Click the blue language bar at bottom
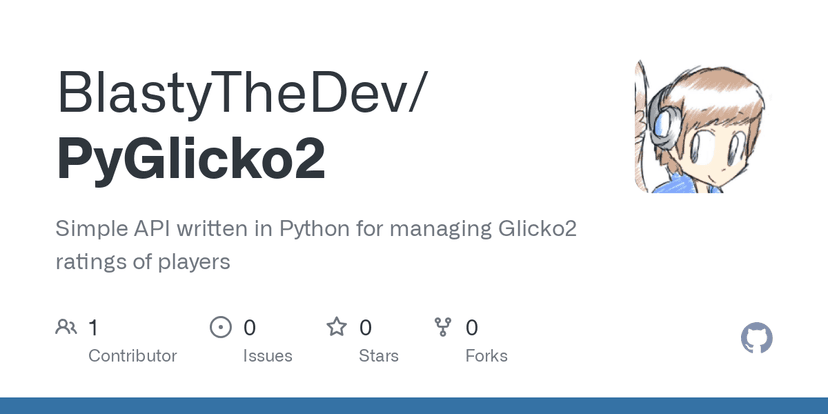 pos(414,406)
